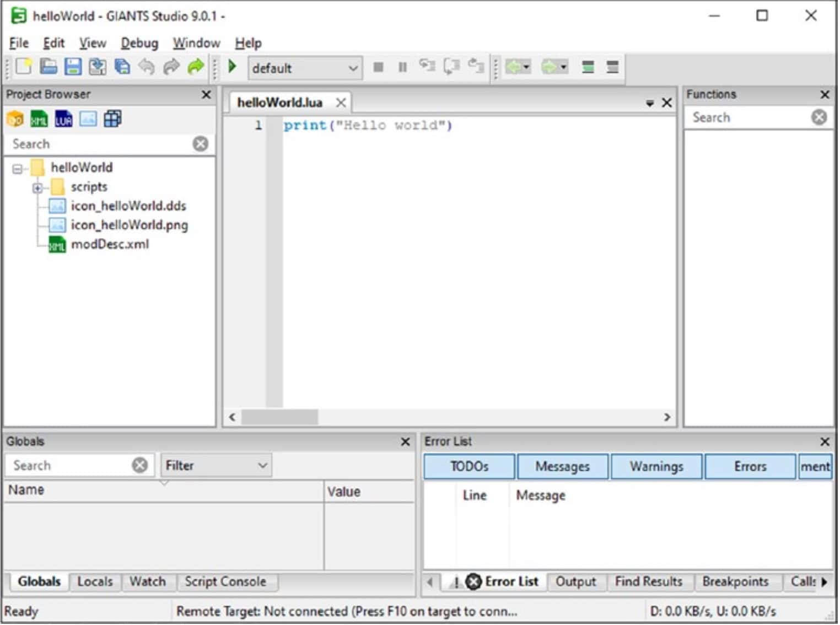Viewport: 840px width, 625px height.
Task: Click the Functions panel search field
Action: coord(749,117)
